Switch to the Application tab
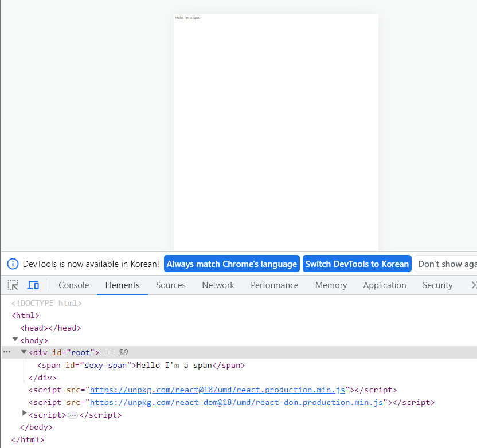 coord(385,285)
